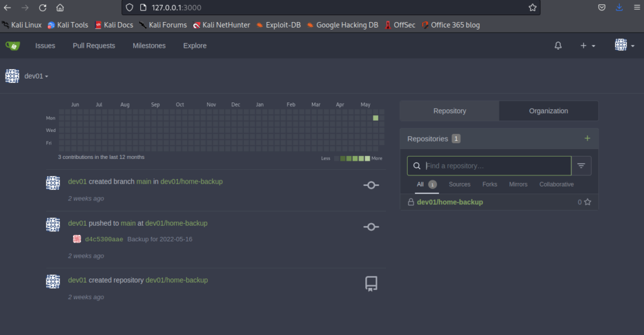Focus the Find a repository search field
This screenshot has width=644, height=335.
489,166
